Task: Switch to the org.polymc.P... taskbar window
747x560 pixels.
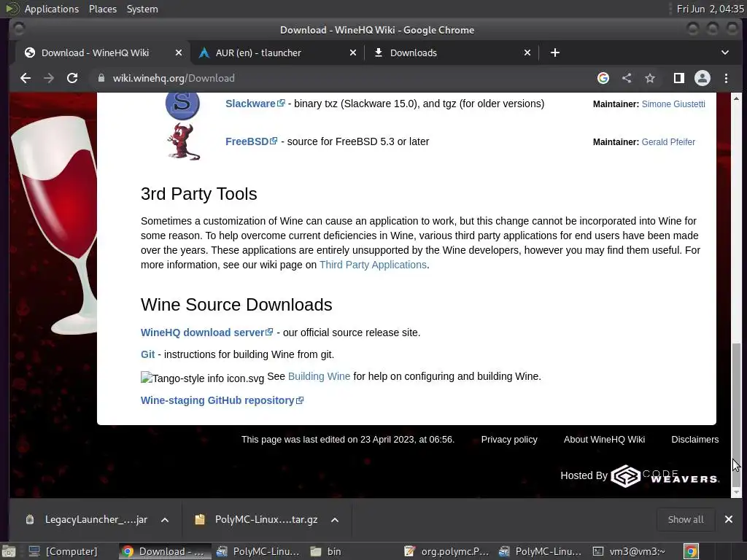Action: click(x=447, y=551)
